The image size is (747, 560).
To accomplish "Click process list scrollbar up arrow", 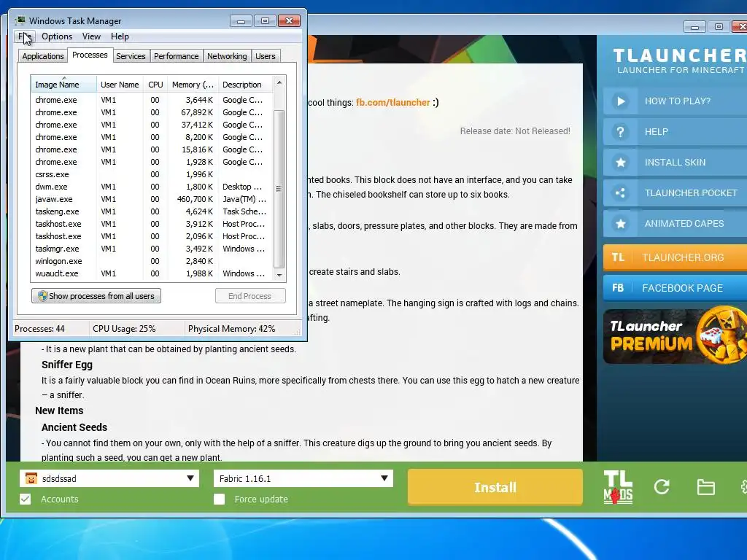I will (x=279, y=83).
